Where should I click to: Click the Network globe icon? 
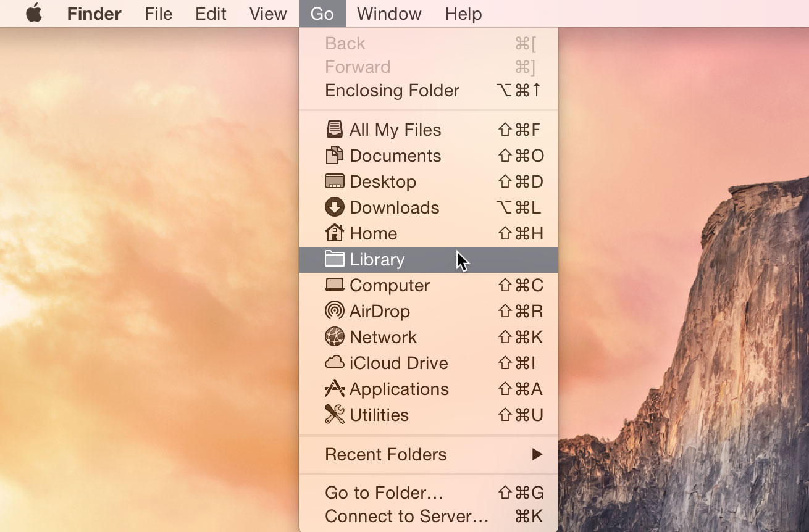click(x=334, y=337)
